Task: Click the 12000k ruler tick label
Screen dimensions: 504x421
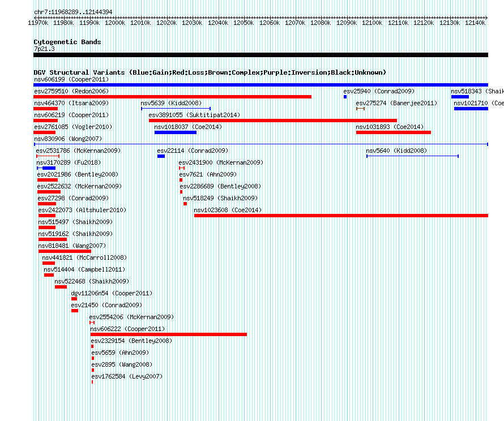Action: 115,23
